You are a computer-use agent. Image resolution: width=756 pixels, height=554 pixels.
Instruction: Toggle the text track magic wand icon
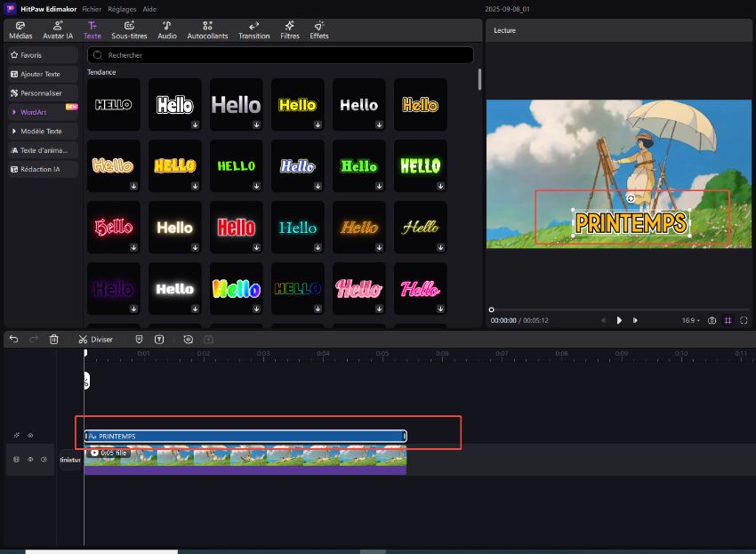pyautogui.click(x=17, y=436)
